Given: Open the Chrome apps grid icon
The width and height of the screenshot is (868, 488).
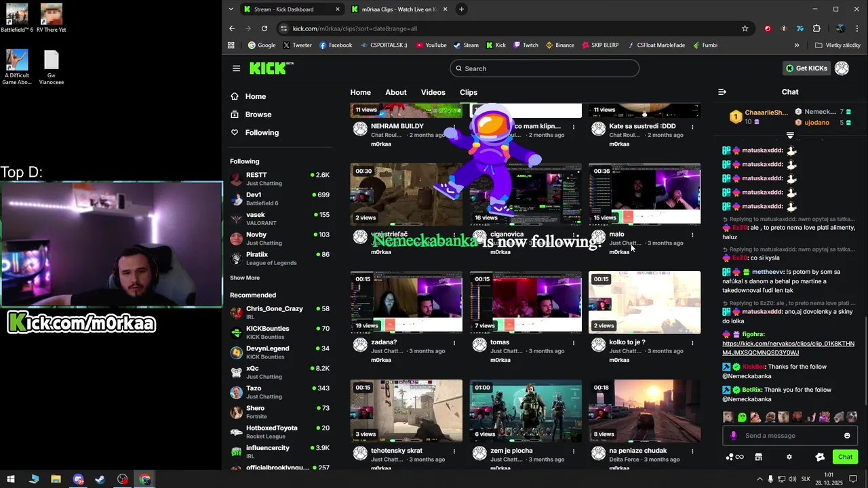Looking at the screenshot, I should pyautogui.click(x=231, y=45).
